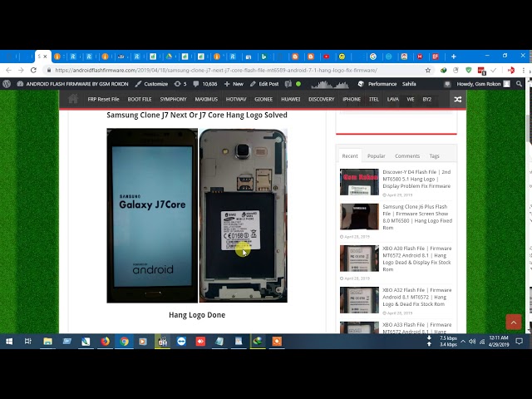This screenshot has height=399, width=532.
Task: Click the admin bar search magnifier
Action: click(519, 84)
